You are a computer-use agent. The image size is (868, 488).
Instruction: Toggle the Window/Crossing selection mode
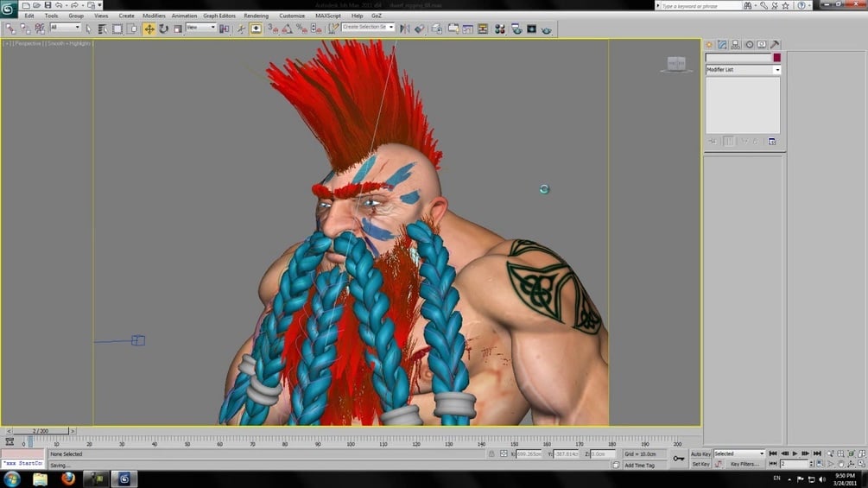coord(132,29)
